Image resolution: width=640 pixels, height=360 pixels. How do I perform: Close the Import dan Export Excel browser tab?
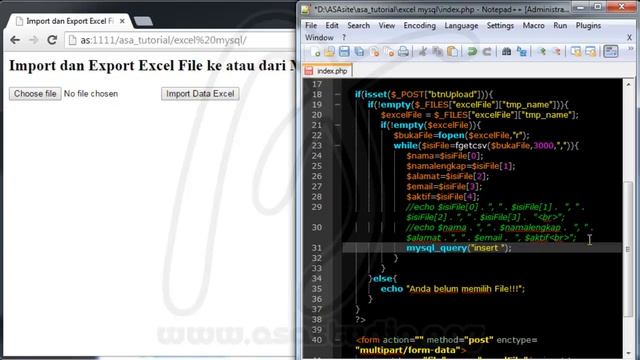tap(122, 21)
